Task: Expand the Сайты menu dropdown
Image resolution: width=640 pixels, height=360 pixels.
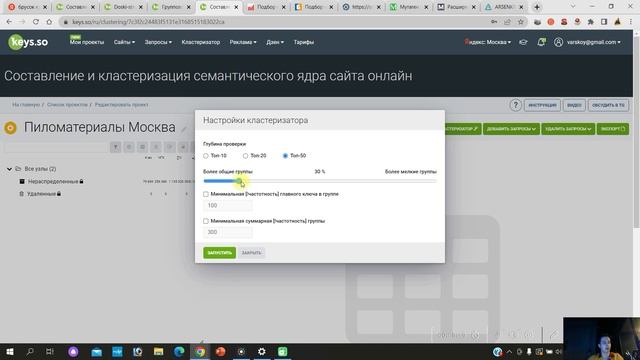Action: (x=124, y=42)
